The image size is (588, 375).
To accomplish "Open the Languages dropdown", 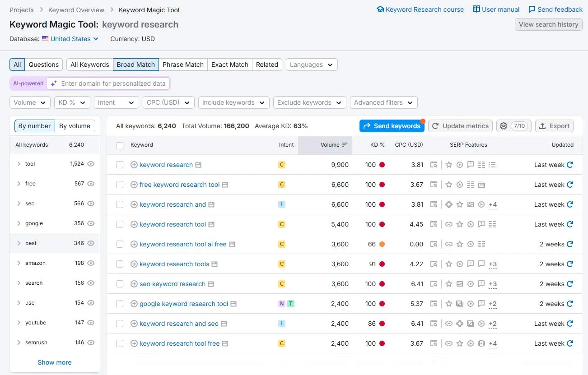I will tap(312, 65).
